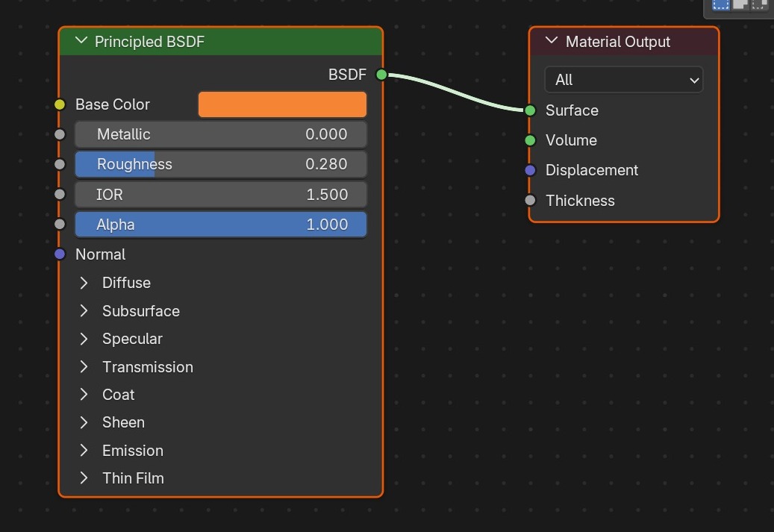Click the Metallic value slider
Viewport: 774px width, 532px height.
(221, 134)
